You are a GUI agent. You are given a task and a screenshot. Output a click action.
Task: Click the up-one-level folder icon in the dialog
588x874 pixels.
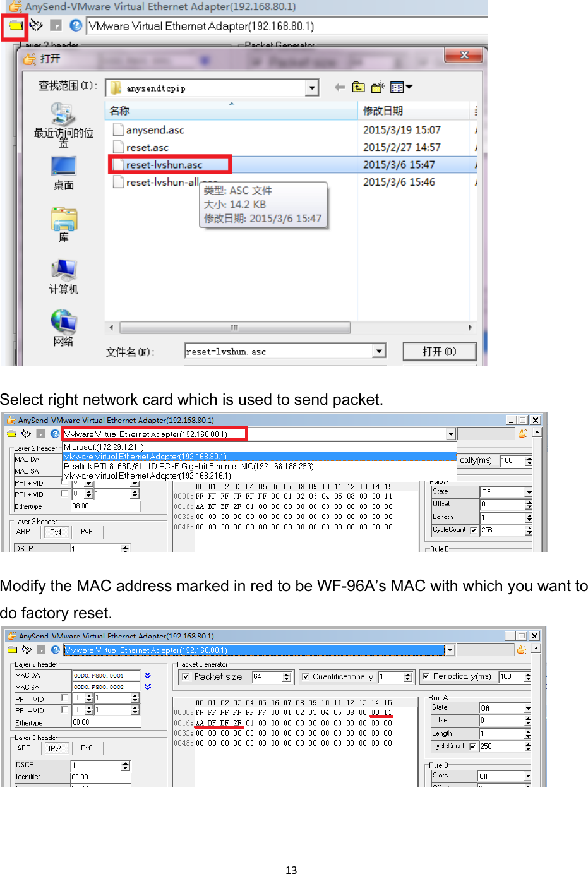point(359,87)
